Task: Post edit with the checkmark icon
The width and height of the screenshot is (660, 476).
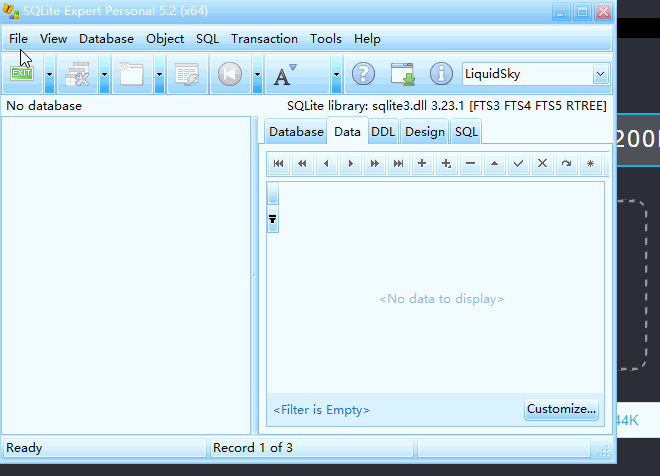Action: [x=519, y=163]
